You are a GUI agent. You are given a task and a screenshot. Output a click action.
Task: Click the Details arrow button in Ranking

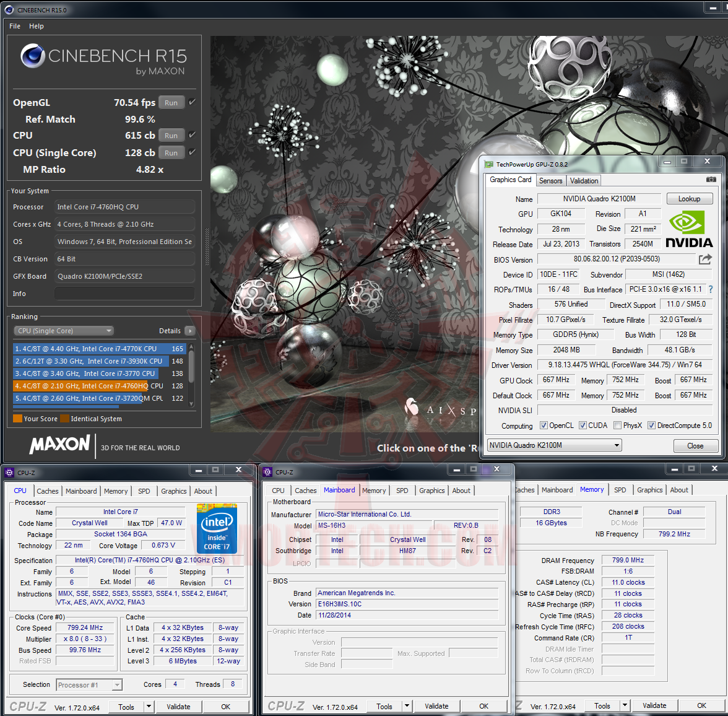click(190, 331)
